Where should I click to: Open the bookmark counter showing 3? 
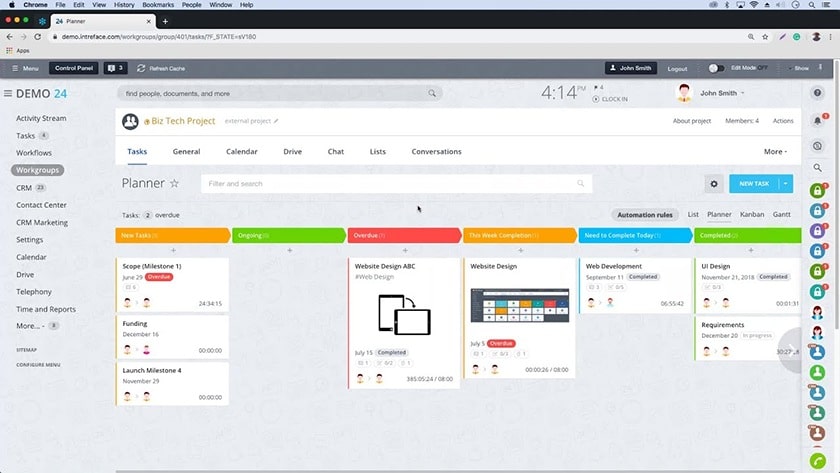point(115,68)
